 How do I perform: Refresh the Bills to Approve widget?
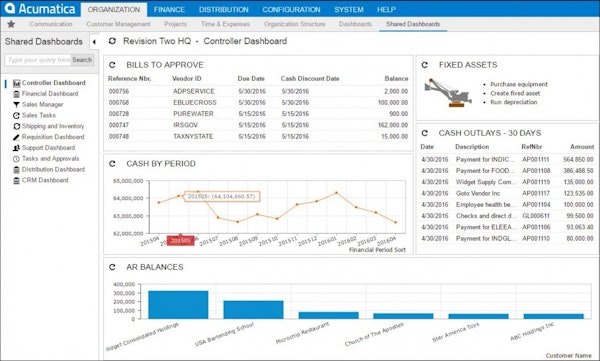tap(112, 65)
